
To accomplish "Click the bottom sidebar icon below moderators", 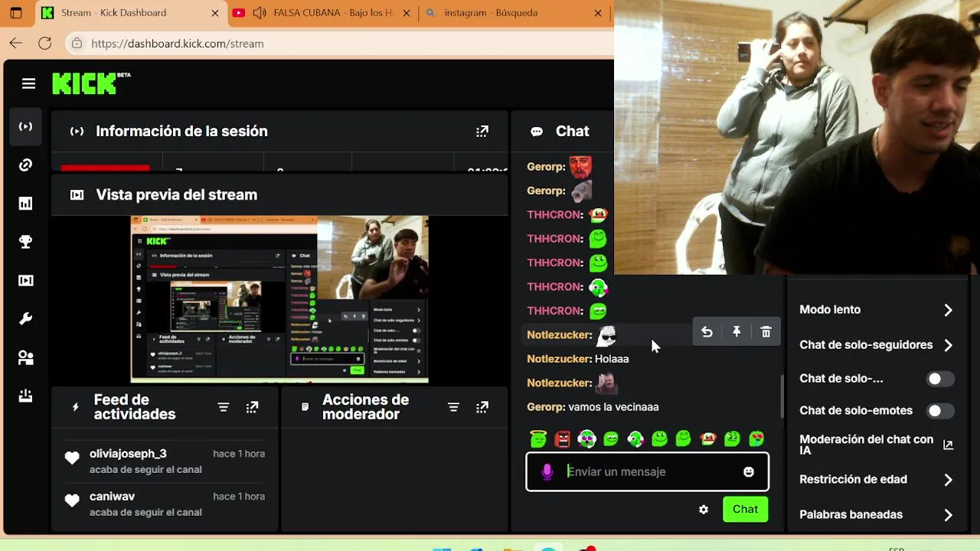I will 25,396.
